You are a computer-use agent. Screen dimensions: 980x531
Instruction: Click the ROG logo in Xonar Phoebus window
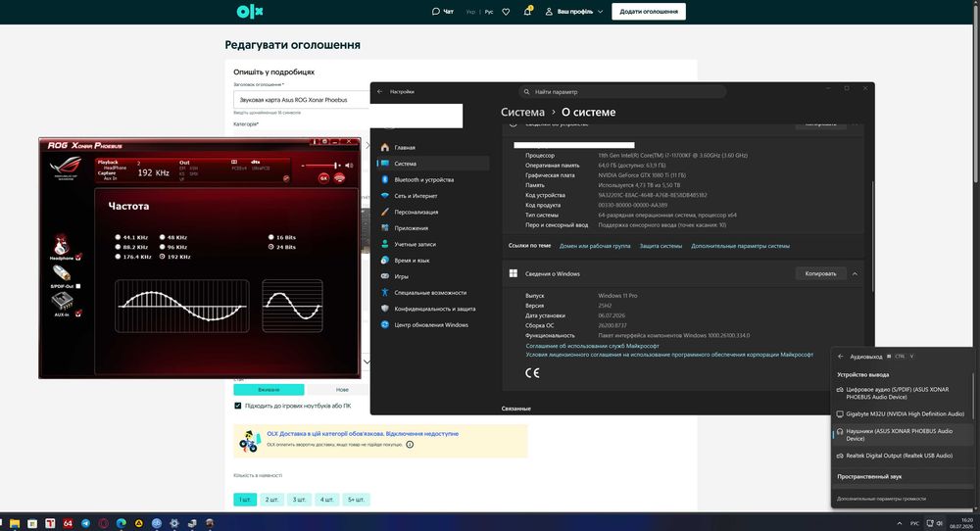[65, 168]
